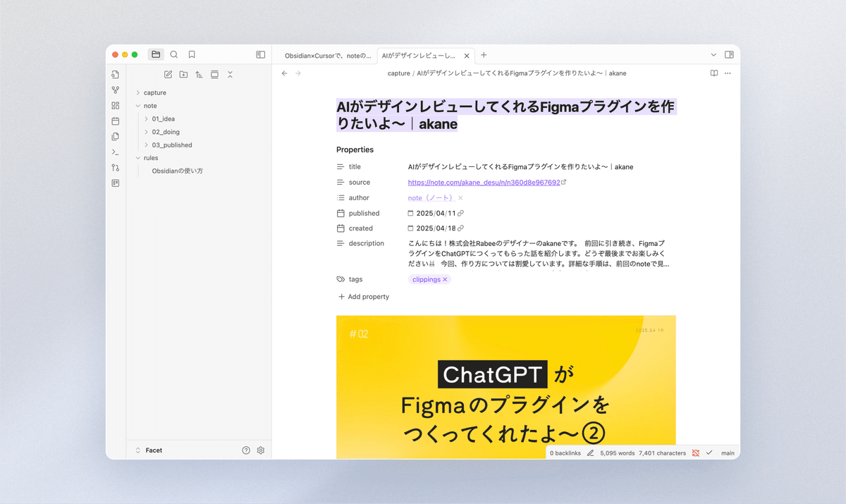Change sort order in the file explorer
This screenshot has height=504, width=846.
click(x=199, y=74)
